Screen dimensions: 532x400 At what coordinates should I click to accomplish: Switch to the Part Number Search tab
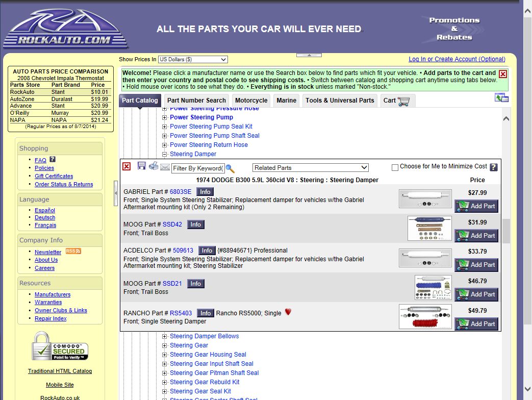196,101
